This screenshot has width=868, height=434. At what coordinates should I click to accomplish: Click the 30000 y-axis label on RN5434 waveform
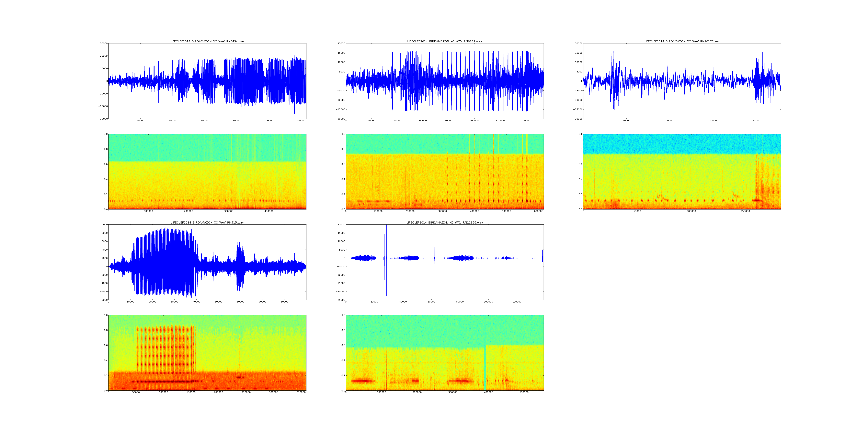pyautogui.click(x=103, y=43)
